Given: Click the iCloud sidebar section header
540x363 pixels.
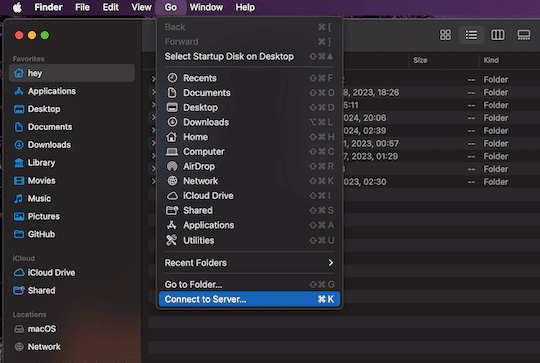Looking at the screenshot, I should [x=24, y=258].
